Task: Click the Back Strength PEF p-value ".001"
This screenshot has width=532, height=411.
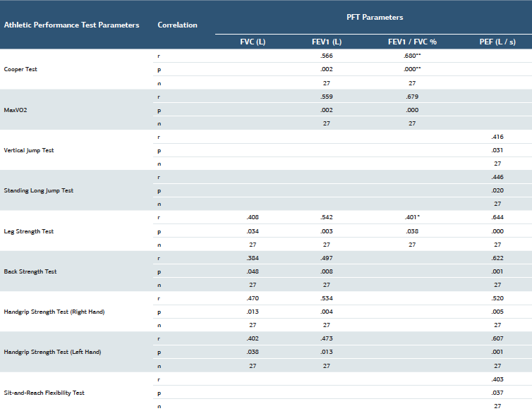Action: click(x=497, y=271)
